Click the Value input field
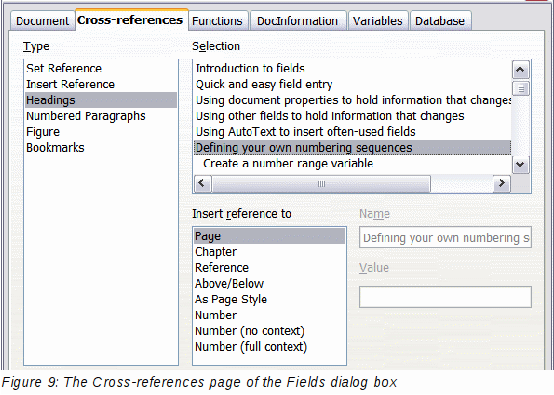Viewport: 554px width, 395px height. click(x=445, y=297)
